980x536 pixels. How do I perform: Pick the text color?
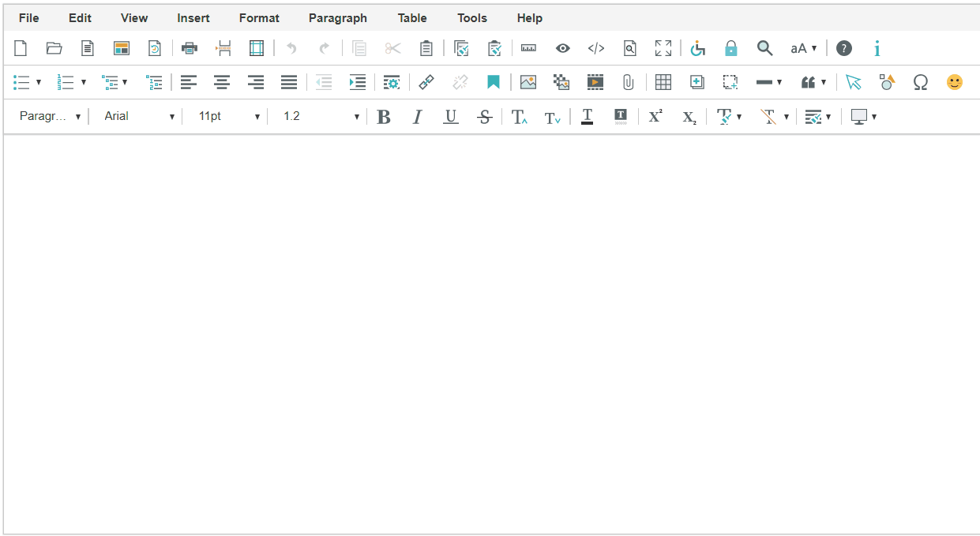tap(587, 117)
